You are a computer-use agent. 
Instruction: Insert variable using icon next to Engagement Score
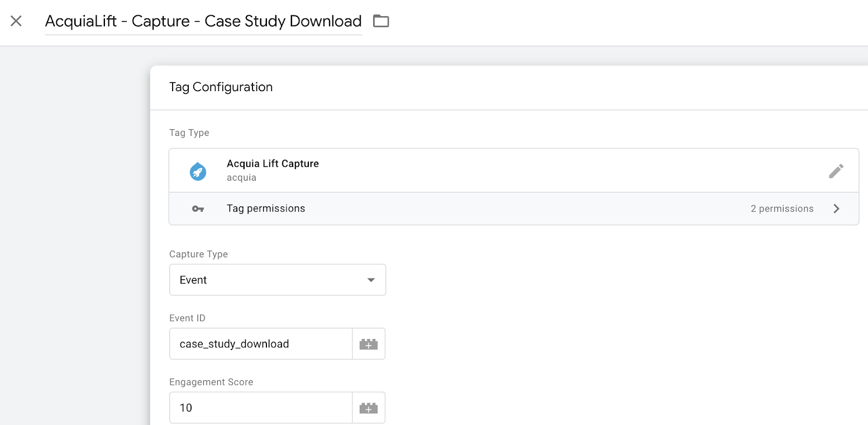coord(369,408)
